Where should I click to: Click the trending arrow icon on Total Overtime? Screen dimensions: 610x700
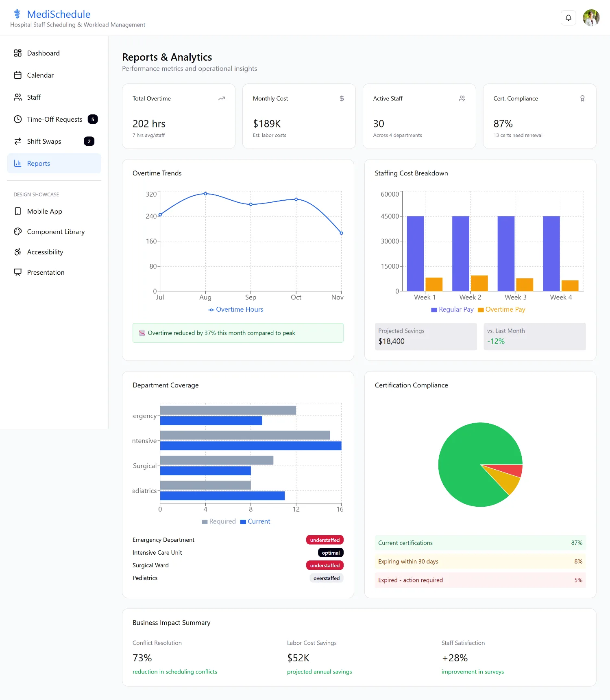point(222,98)
